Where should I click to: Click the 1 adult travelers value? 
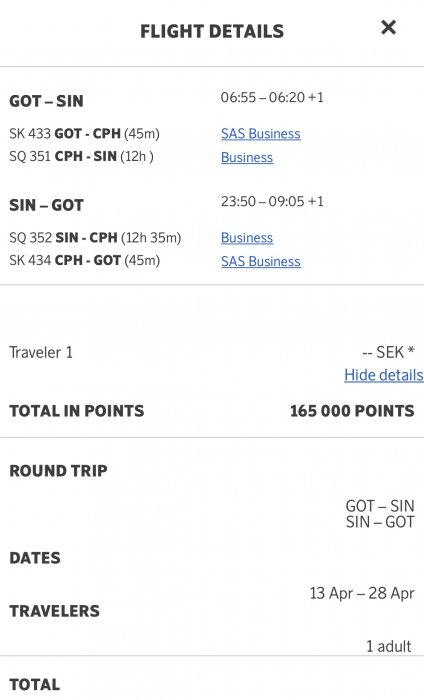click(388, 646)
